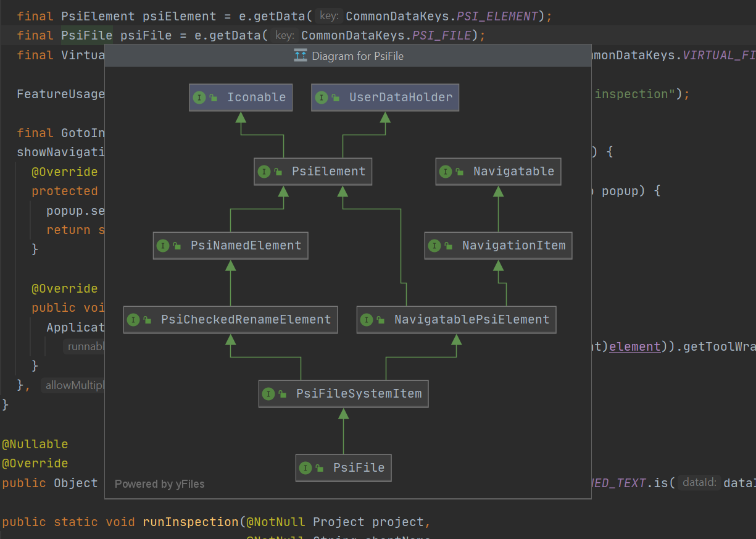Image resolution: width=756 pixels, height=539 pixels.
Task: Select the UserDataHolder diagram node
Action: [385, 98]
